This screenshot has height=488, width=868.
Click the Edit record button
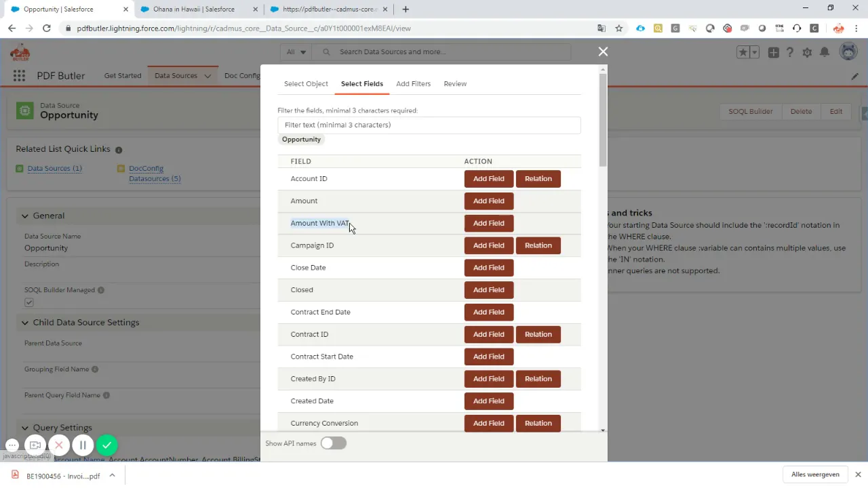click(836, 112)
